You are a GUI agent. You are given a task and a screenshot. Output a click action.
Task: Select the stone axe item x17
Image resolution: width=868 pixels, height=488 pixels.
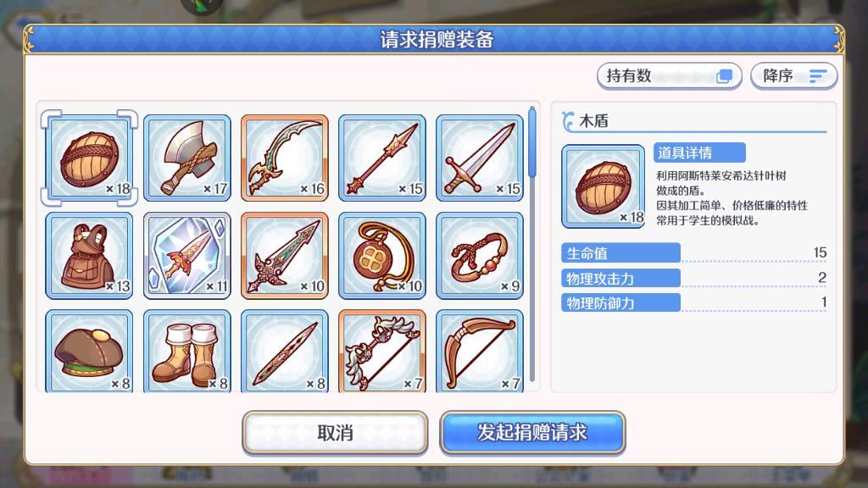[187, 158]
